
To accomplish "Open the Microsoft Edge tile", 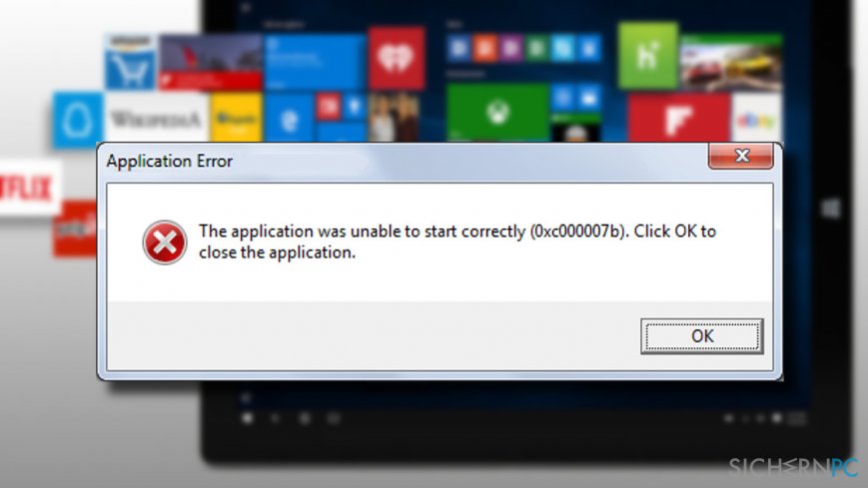I will point(289,119).
